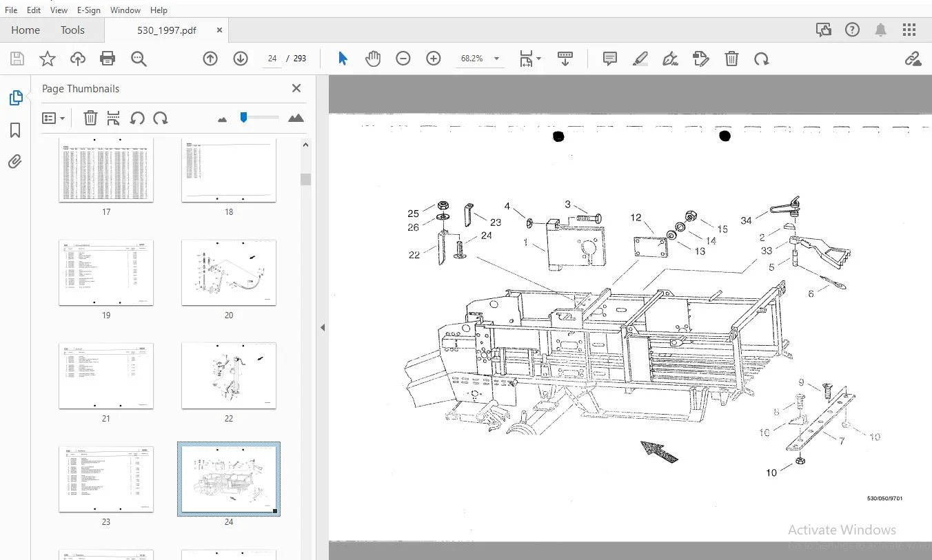The width and height of the screenshot is (932, 560).
Task: Switch to the Tools tab
Action: pyautogui.click(x=72, y=30)
